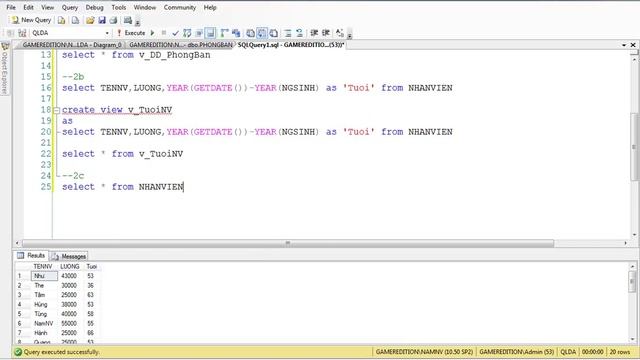
Task: Click the Connect icon on the SQL editor toolbar
Action: 11,33
